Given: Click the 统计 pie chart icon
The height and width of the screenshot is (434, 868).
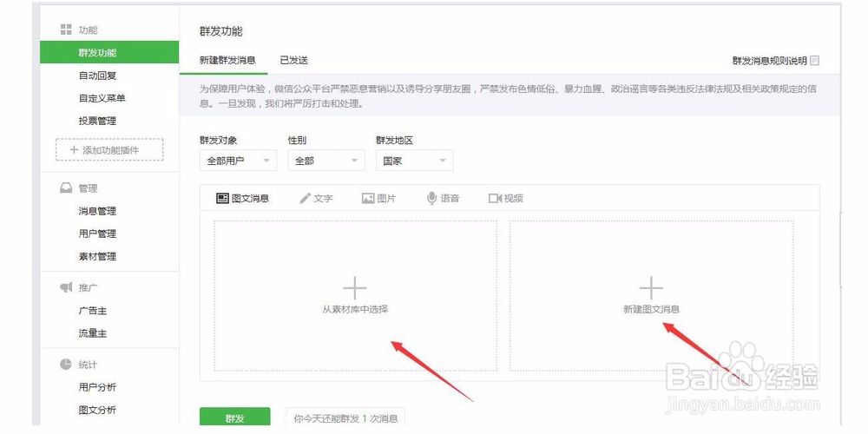Looking at the screenshot, I should 66,364.
